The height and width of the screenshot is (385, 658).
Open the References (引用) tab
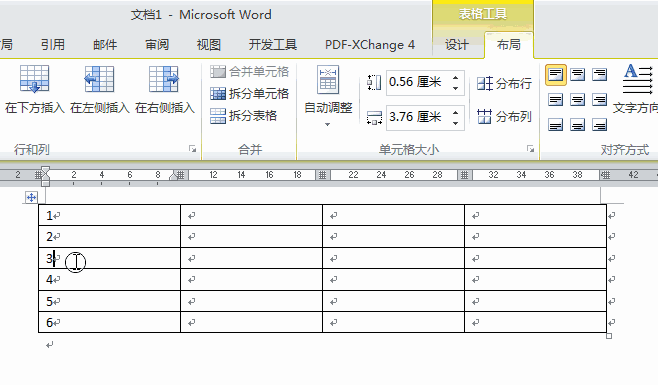point(53,45)
